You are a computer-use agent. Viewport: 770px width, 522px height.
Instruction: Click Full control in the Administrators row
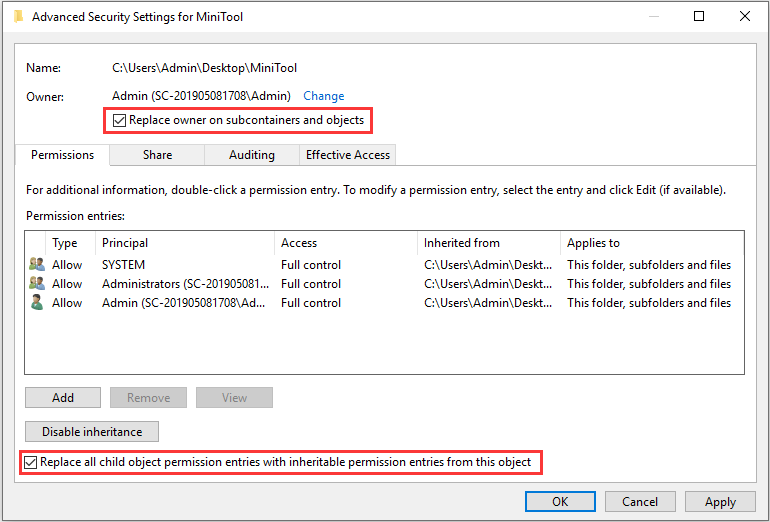tap(311, 283)
